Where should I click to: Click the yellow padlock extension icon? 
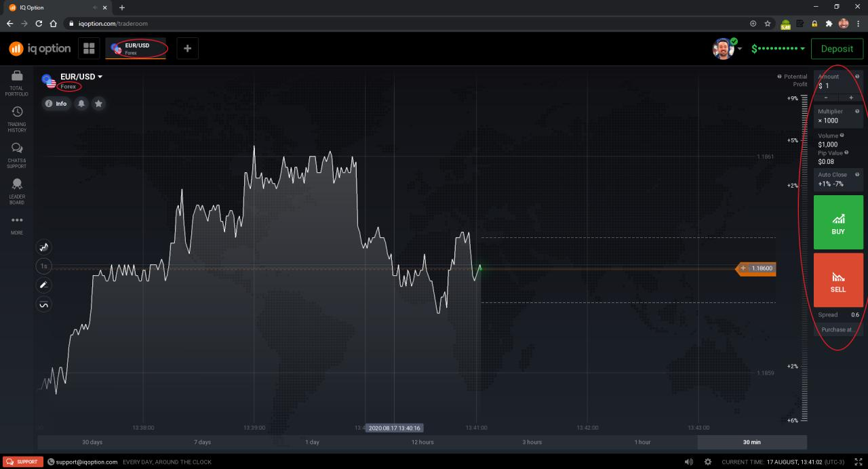coord(814,23)
